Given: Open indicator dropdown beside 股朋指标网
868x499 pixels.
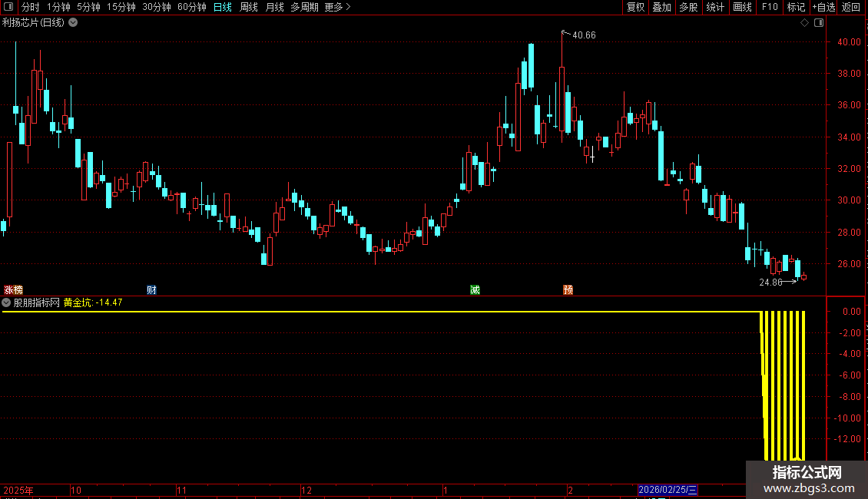Looking at the screenshot, I should pyautogui.click(x=6, y=302).
